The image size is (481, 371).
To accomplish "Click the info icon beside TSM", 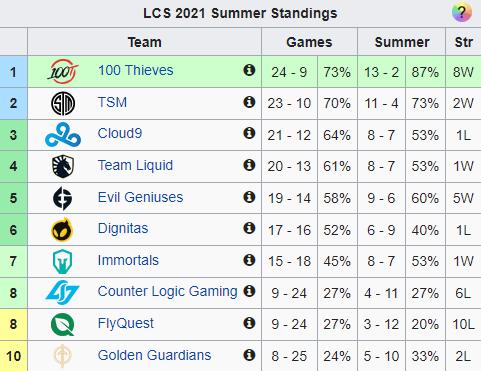I will [249, 102].
